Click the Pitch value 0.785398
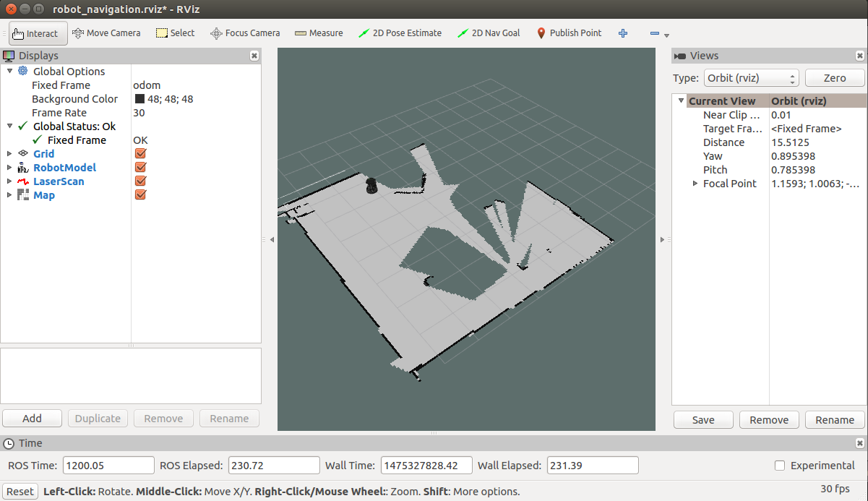The width and height of the screenshot is (868, 501). [x=793, y=170]
